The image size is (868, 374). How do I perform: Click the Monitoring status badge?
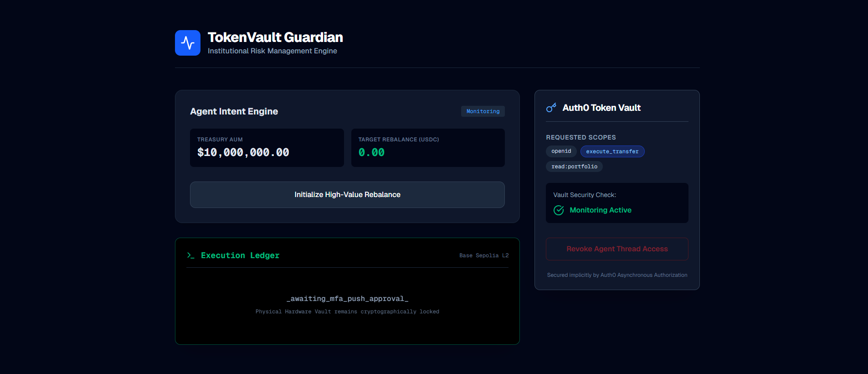[483, 111]
